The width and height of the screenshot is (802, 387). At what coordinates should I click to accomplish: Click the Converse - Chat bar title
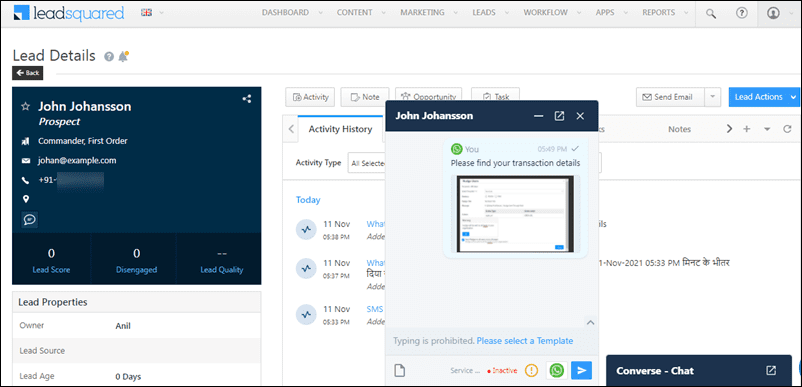(655, 371)
